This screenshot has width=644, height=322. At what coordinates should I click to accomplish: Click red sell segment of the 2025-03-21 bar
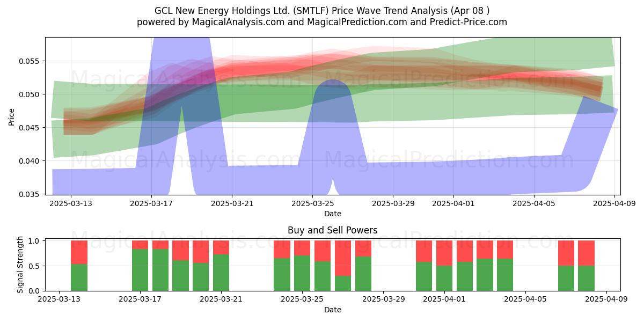pos(221,247)
